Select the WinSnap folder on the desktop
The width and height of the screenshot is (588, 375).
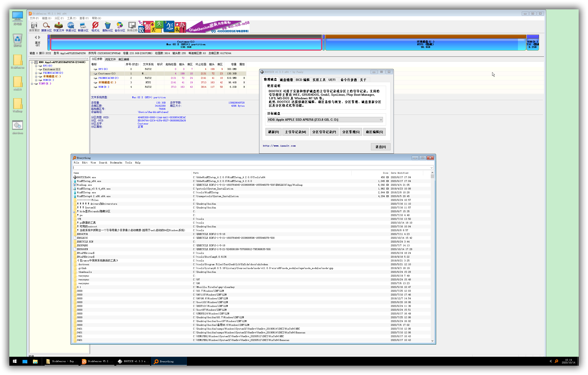point(18,105)
